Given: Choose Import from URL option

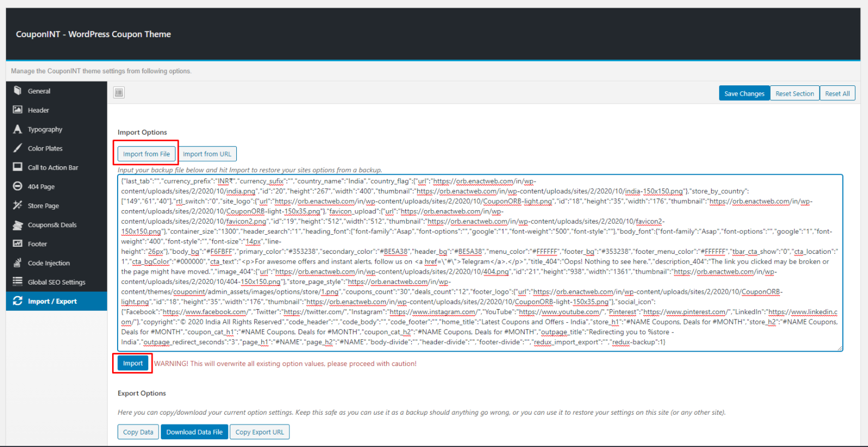Looking at the screenshot, I should 207,154.
